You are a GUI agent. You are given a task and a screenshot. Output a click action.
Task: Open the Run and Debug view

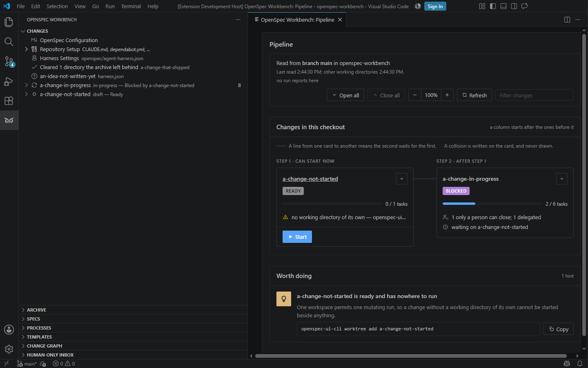(9, 81)
